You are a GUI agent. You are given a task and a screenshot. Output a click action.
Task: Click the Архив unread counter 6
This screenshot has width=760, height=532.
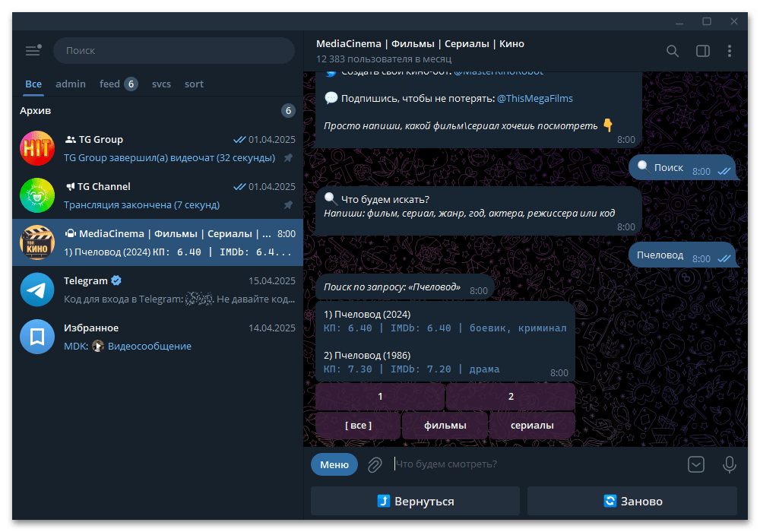pyautogui.click(x=288, y=110)
